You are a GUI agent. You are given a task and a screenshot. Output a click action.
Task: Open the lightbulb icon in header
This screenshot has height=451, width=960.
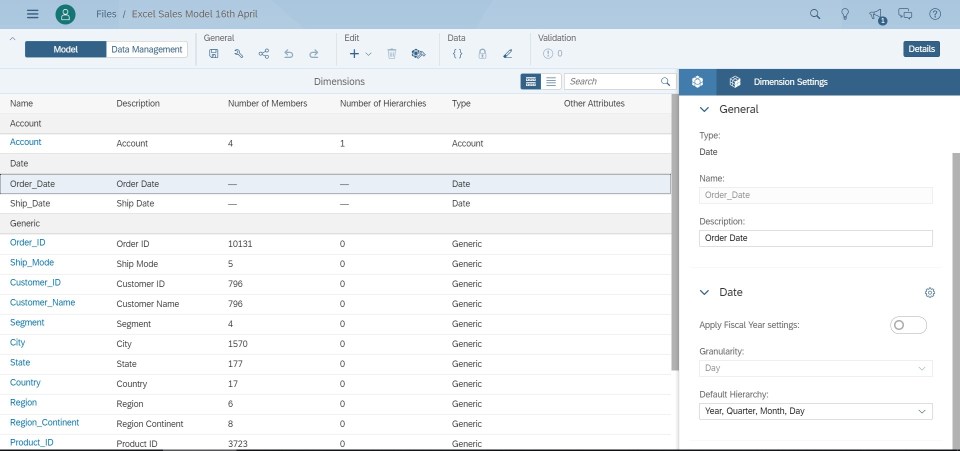(845, 14)
